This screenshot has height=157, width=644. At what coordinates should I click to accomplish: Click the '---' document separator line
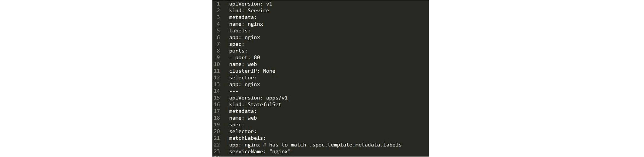pos(233,91)
